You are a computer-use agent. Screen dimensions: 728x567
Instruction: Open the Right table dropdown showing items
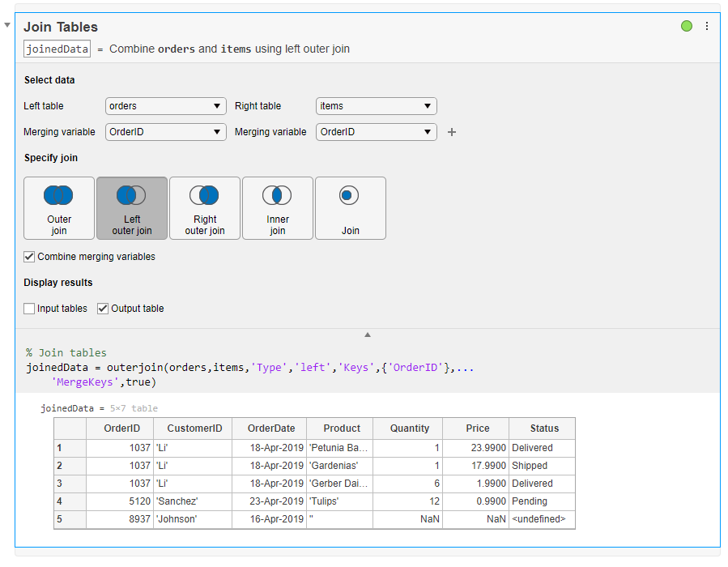(x=376, y=106)
